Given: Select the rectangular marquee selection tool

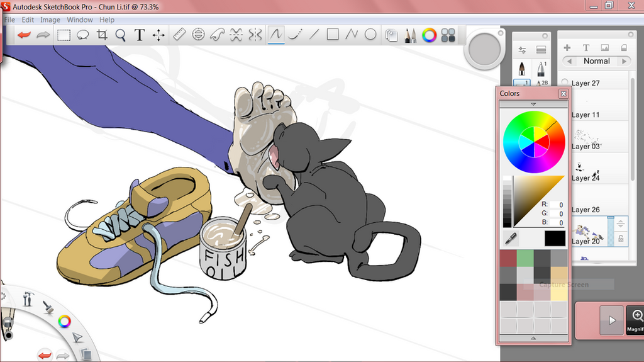Looking at the screenshot, I should pyautogui.click(x=64, y=35).
